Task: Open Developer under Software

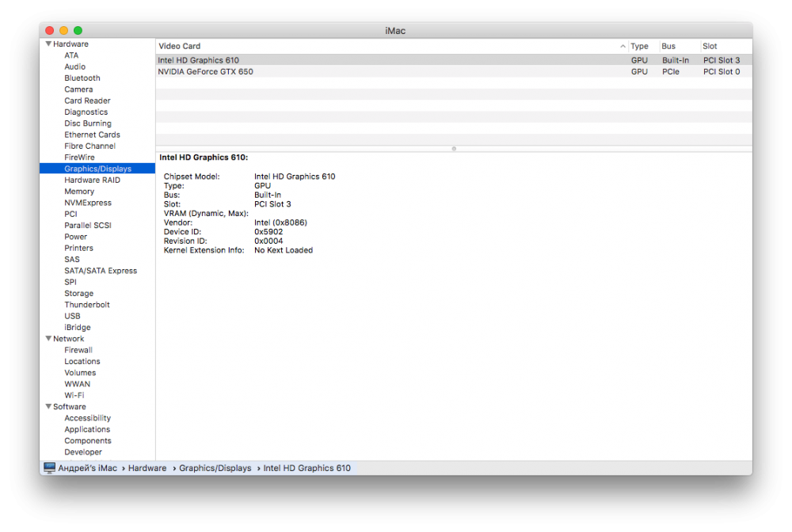Action: coord(83,452)
